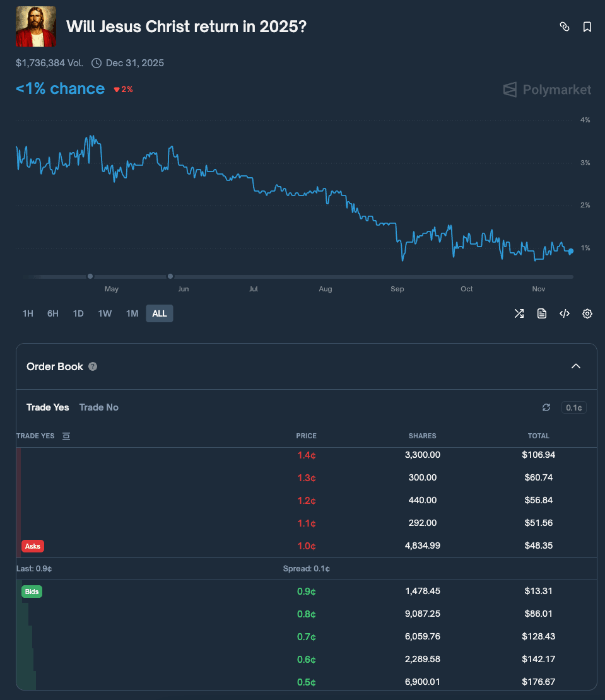Screen dimensions: 605x700
Task: Select the Trade Yes tab
Action: pos(47,407)
